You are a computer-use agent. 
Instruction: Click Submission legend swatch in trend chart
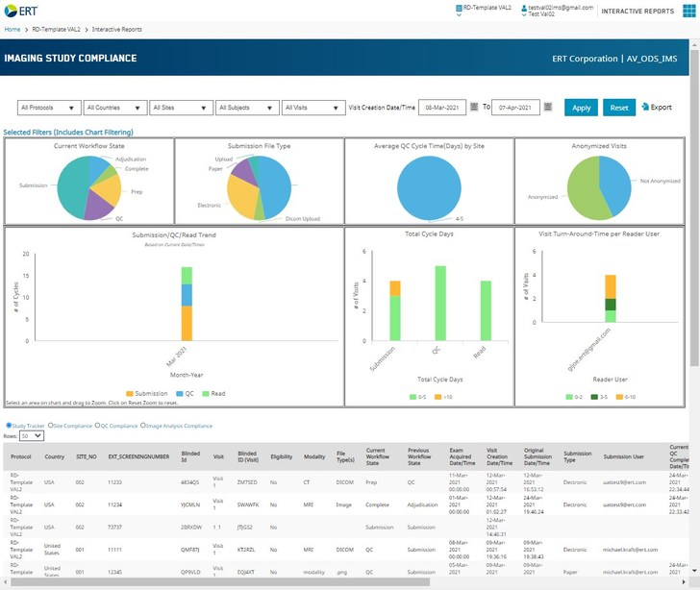[130, 394]
